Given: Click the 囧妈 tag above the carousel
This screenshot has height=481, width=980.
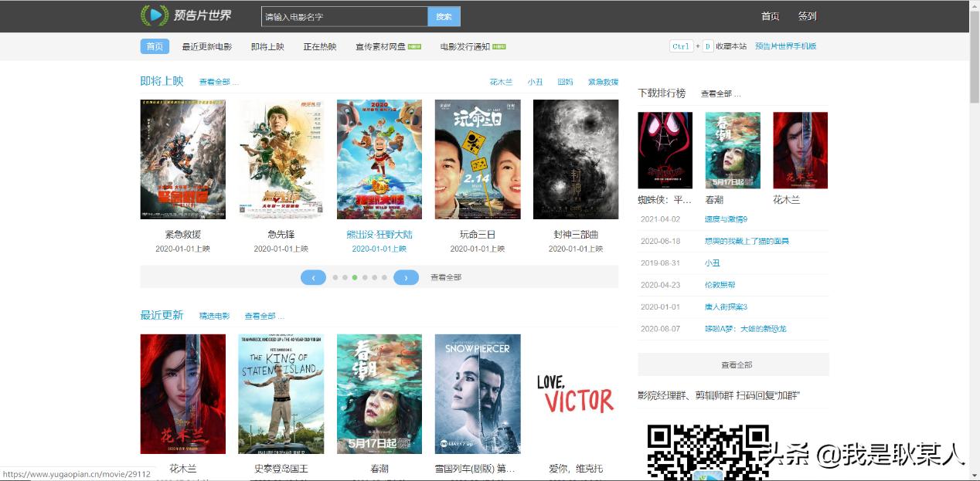Looking at the screenshot, I should (565, 82).
